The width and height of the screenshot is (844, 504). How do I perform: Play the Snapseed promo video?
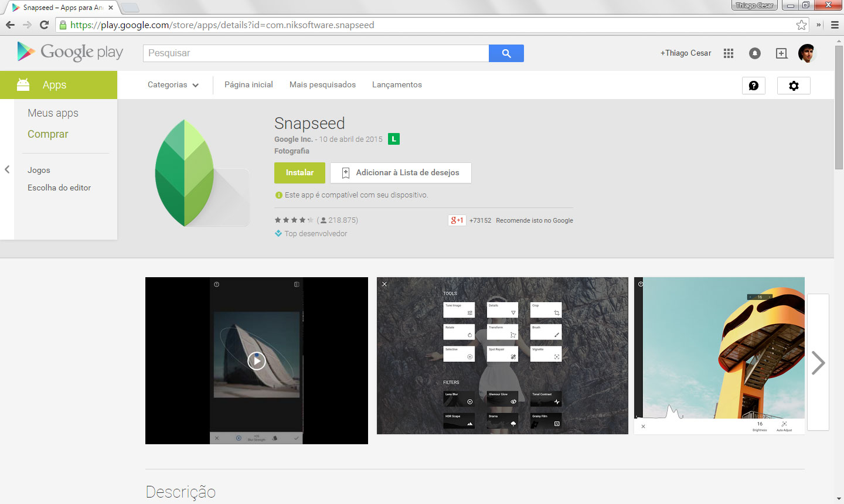[257, 360]
